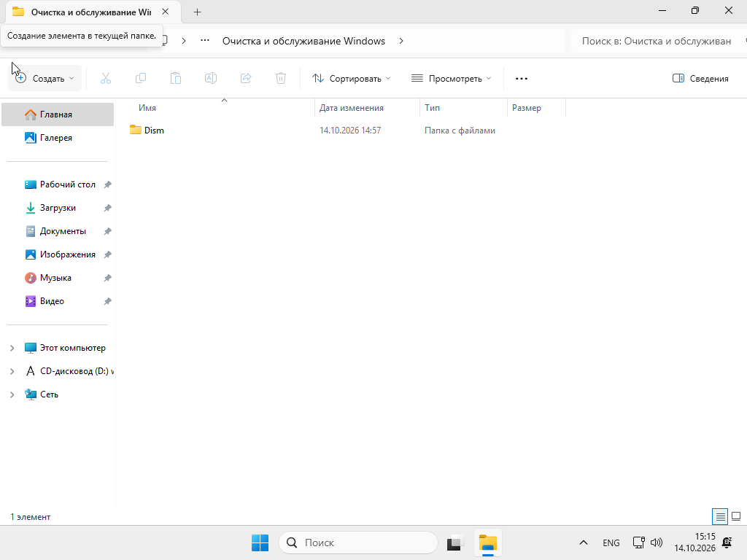Select the Dism folder

point(154,131)
